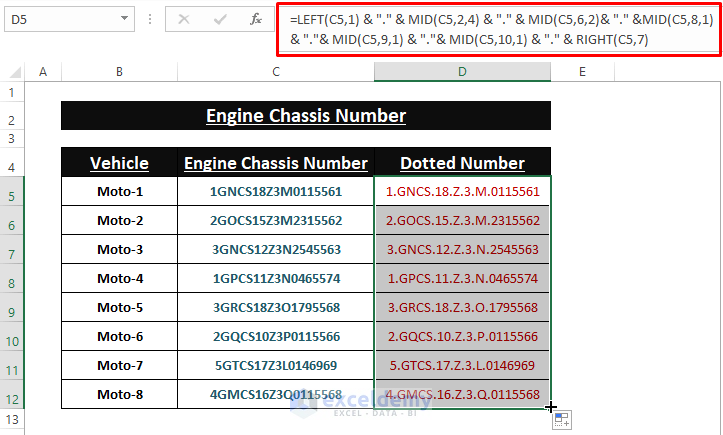This screenshot has width=723, height=435.
Task: Select column B header
Action: (119, 72)
